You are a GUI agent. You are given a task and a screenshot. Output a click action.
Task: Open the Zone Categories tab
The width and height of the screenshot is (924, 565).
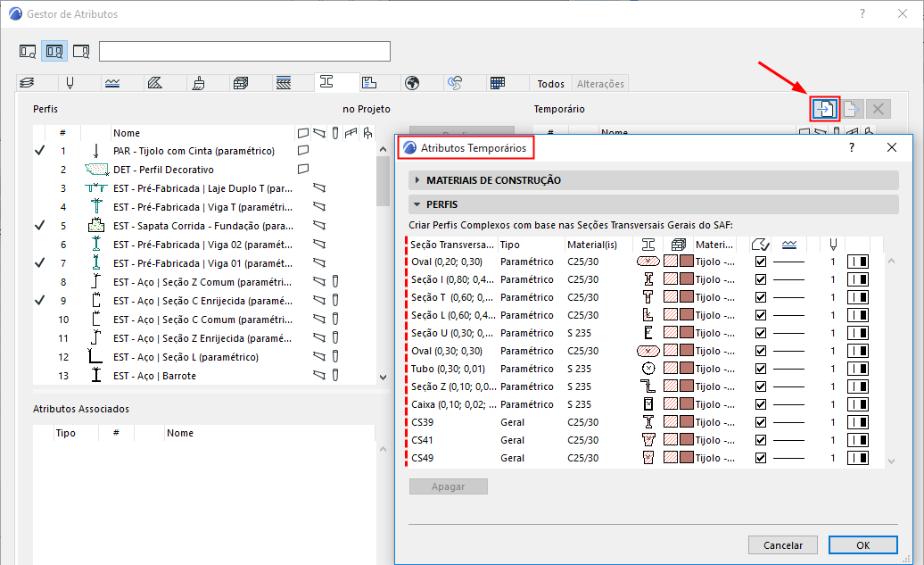coord(369,83)
